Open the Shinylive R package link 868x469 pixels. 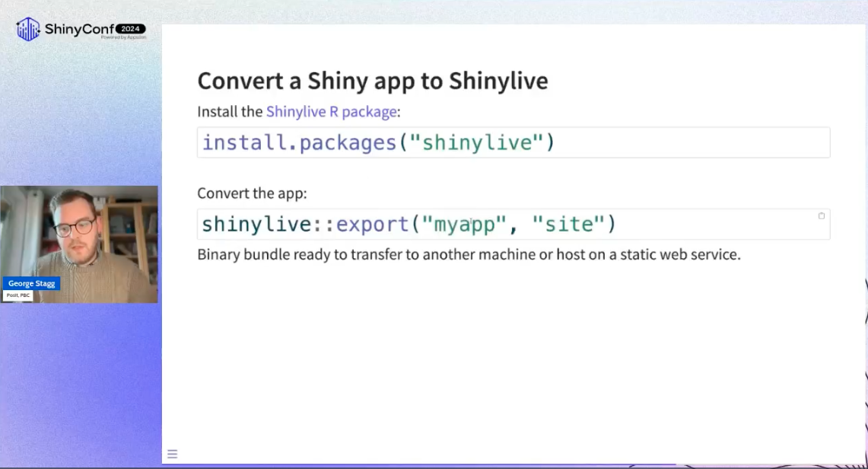(x=331, y=111)
